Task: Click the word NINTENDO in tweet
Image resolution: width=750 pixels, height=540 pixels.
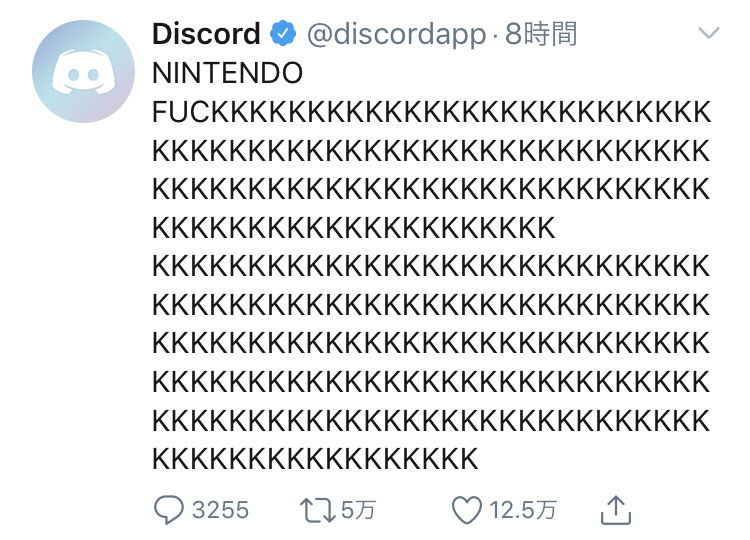Action: [228, 73]
